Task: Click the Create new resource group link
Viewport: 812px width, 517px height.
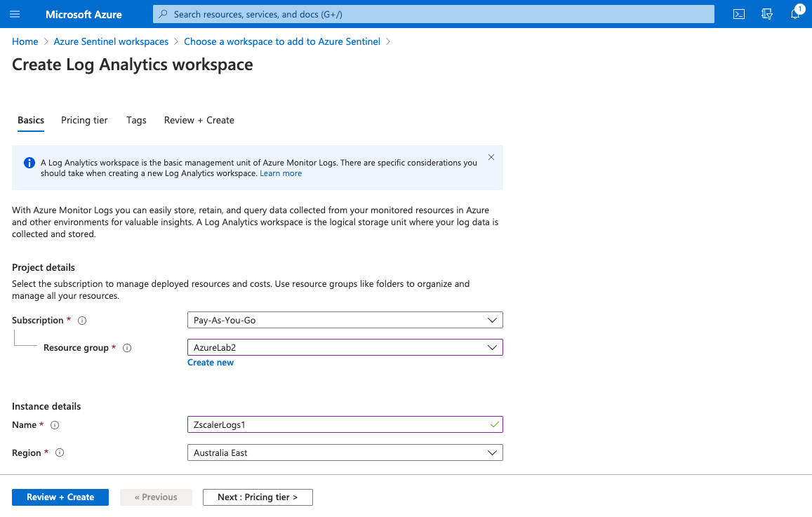Action: (211, 363)
